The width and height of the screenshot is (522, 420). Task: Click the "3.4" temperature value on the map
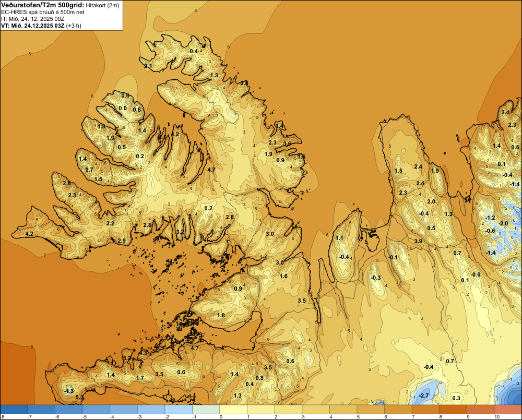280,126
